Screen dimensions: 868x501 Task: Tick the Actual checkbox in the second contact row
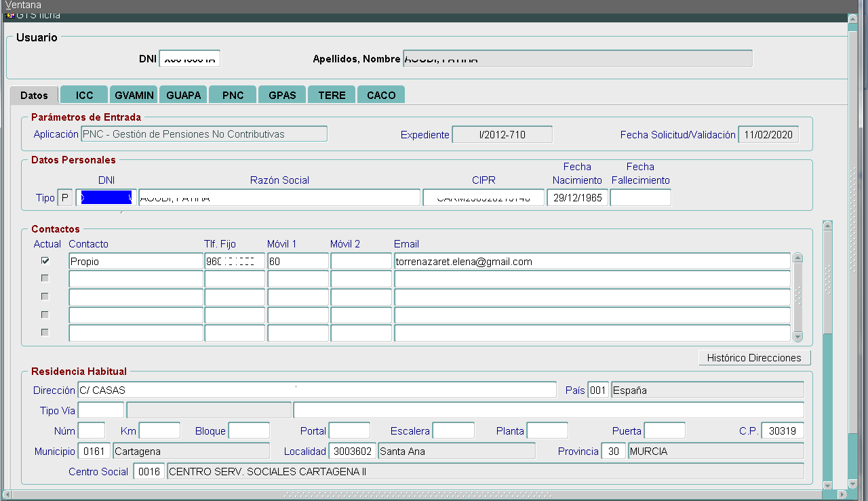(45, 279)
